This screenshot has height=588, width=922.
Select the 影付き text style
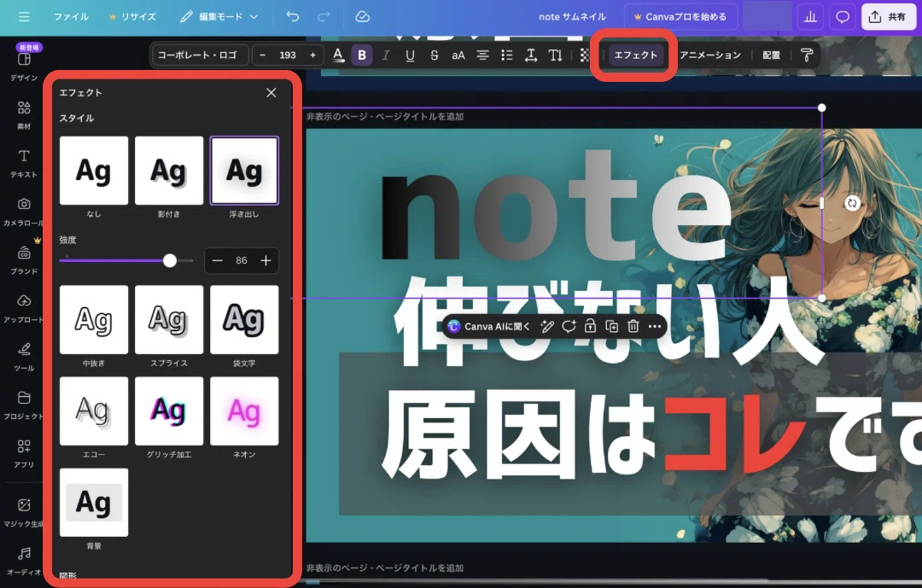169,171
